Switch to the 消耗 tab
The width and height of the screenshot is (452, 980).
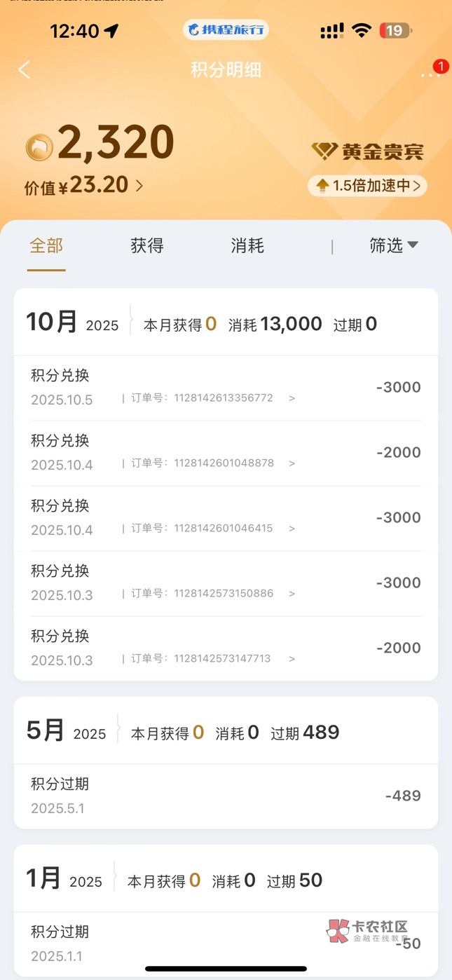[x=247, y=245]
